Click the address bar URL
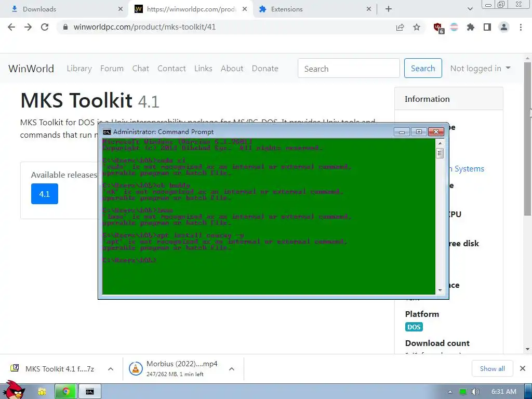Image resolution: width=532 pixels, height=399 pixels. coord(144,27)
